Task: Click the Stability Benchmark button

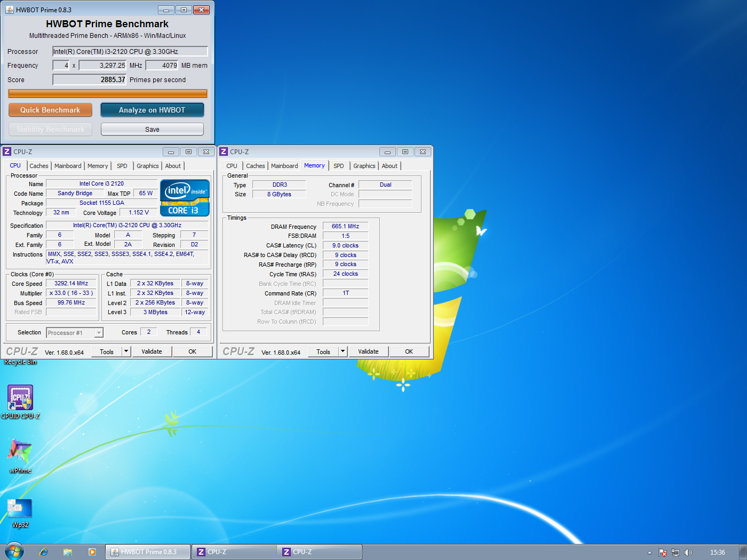Action: 50,129
